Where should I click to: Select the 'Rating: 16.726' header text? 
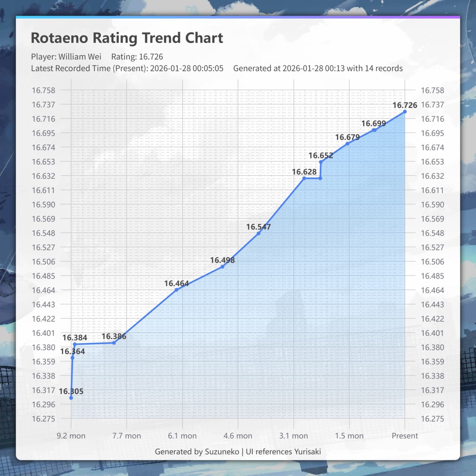pyautogui.click(x=137, y=57)
